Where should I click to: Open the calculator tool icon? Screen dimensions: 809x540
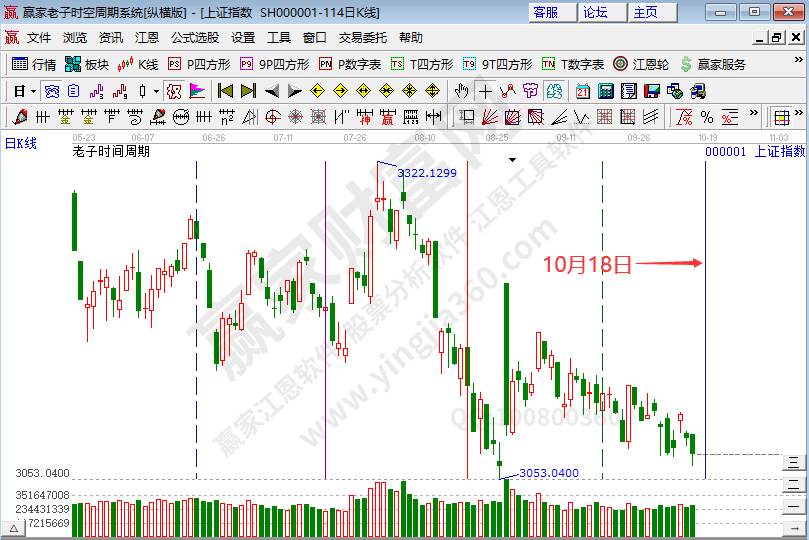coord(606,91)
